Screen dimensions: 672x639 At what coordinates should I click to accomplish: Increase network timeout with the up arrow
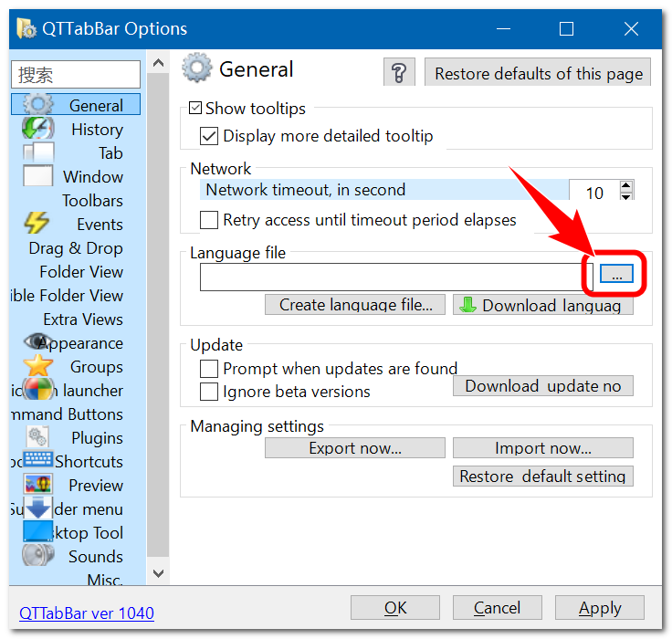point(625,185)
